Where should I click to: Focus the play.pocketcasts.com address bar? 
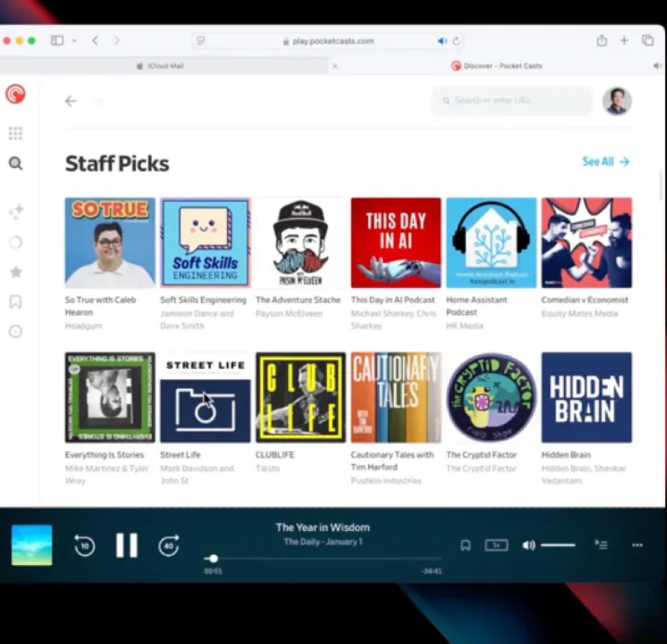coord(328,41)
